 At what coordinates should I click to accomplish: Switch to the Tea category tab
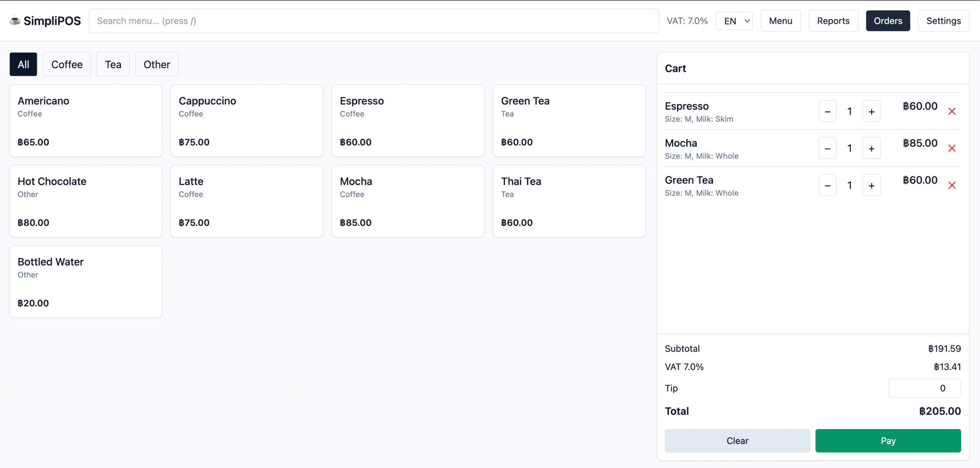(113, 64)
